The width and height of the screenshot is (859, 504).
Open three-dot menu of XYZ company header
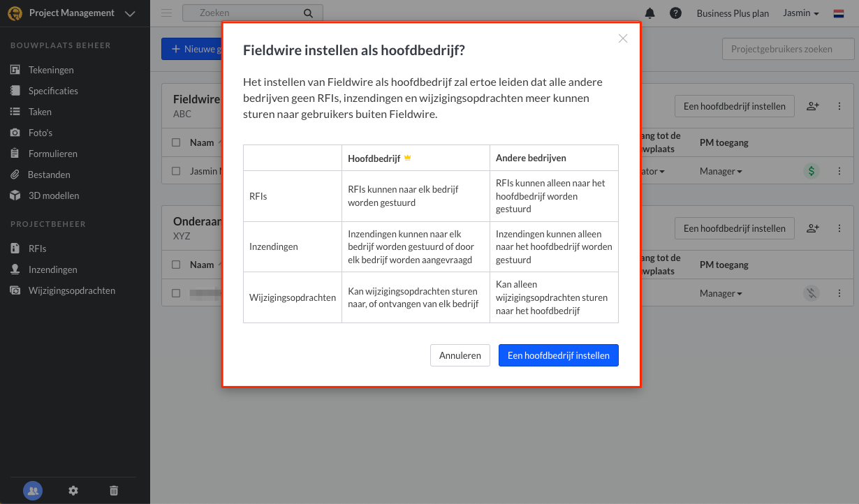(x=839, y=228)
